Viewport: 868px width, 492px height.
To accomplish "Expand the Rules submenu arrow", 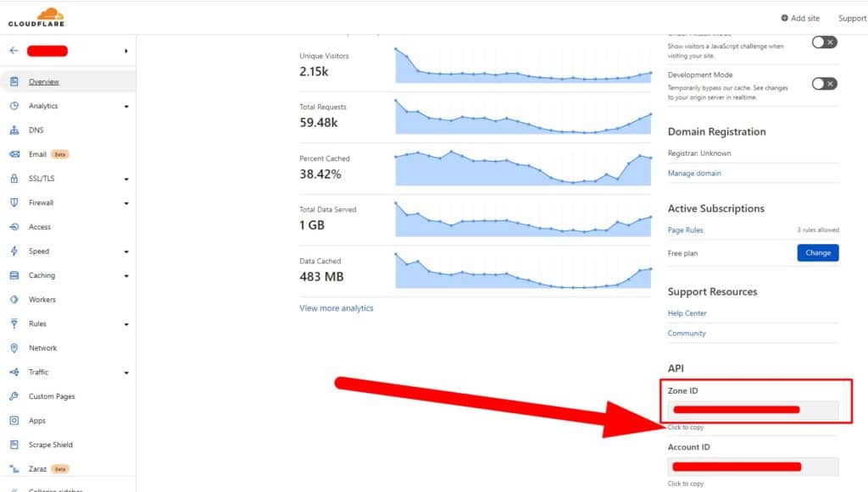I will [126, 324].
